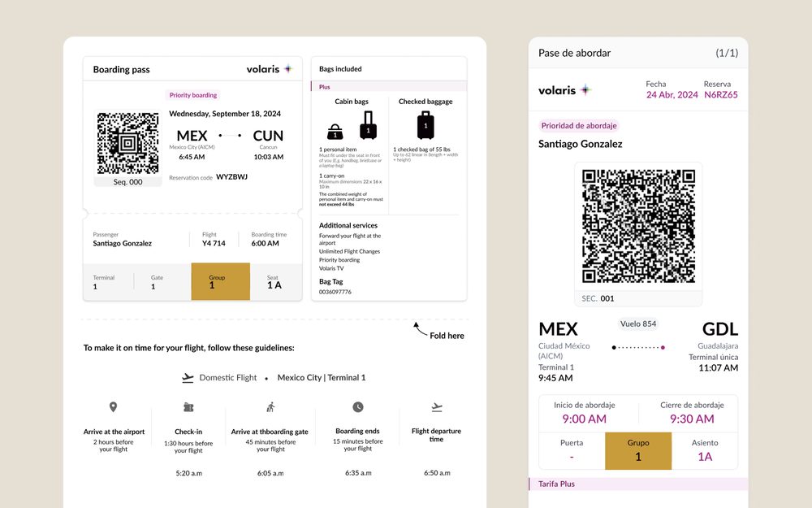Image resolution: width=812 pixels, height=508 pixels.
Task: Click the reservation code N6RZ65
Action: point(721,95)
